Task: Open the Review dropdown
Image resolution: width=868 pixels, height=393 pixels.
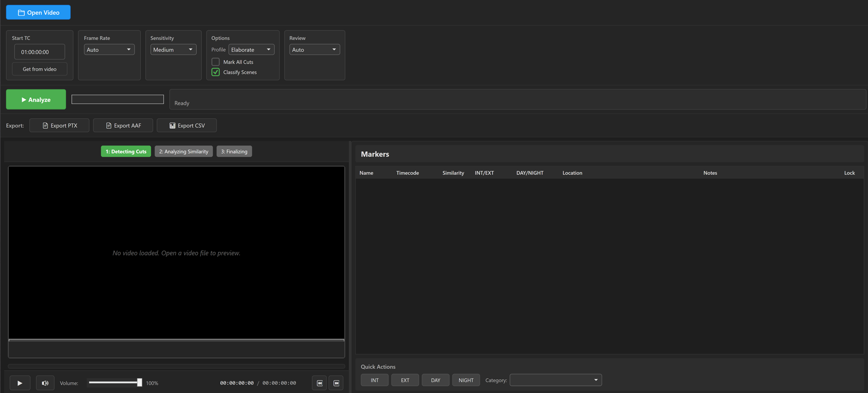Action: (x=314, y=49)
